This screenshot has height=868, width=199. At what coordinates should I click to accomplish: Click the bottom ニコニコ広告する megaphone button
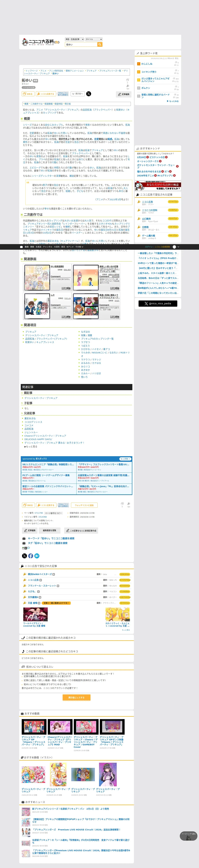click(x=46, y=505)
